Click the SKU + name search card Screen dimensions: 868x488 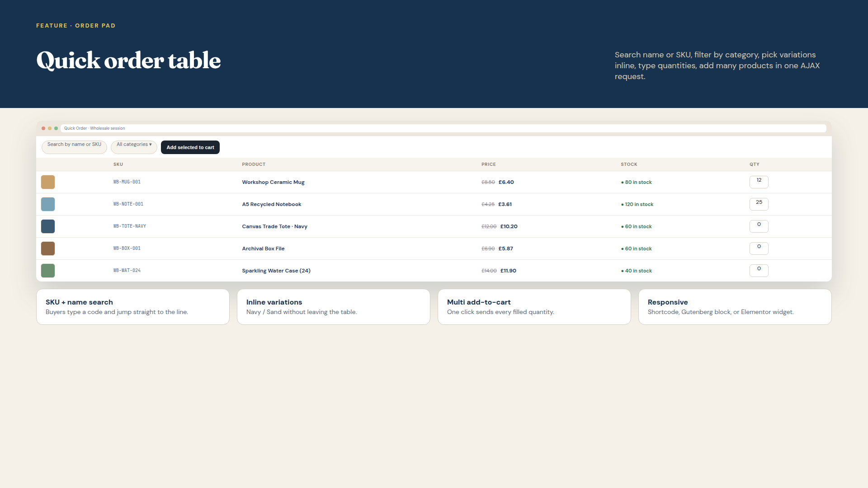pos(133,307)
